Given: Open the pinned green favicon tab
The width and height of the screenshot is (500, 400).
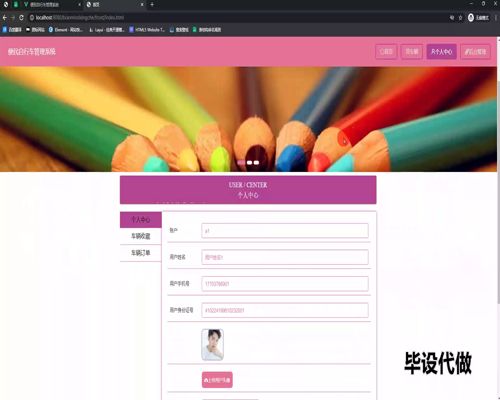Looking at the screenshot, I should tap(16, 5).
